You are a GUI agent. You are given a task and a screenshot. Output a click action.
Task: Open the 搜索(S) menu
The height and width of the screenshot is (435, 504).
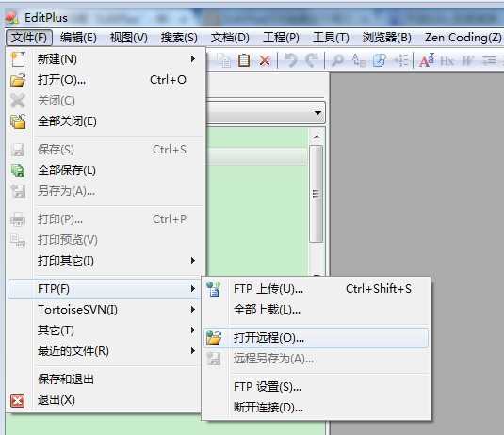[179, 38]
